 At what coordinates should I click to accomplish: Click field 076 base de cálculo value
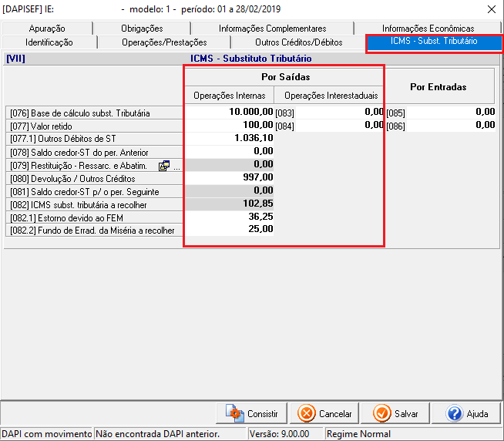230,113
